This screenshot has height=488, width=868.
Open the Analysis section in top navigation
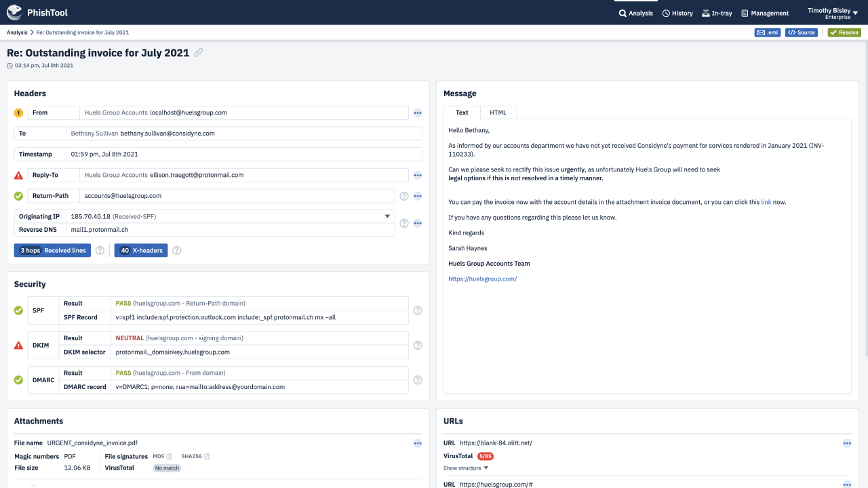[x=636, y=13]
